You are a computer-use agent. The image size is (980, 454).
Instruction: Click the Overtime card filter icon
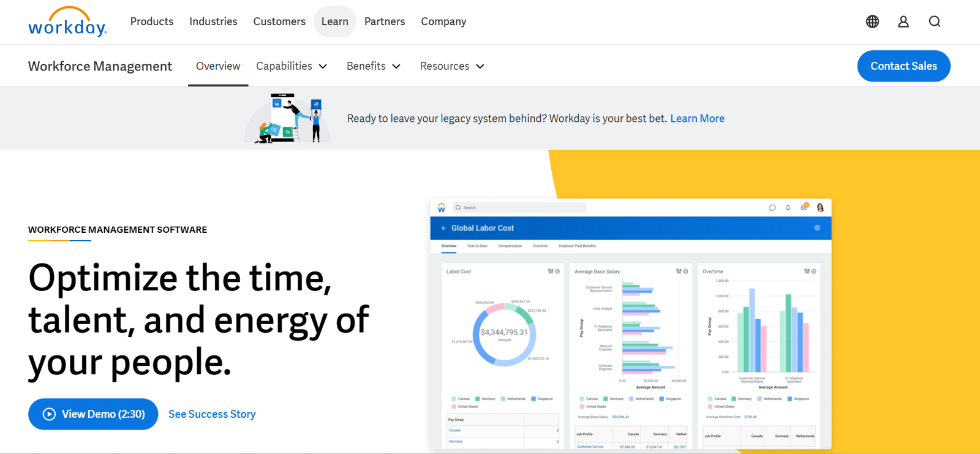point(807,271)
